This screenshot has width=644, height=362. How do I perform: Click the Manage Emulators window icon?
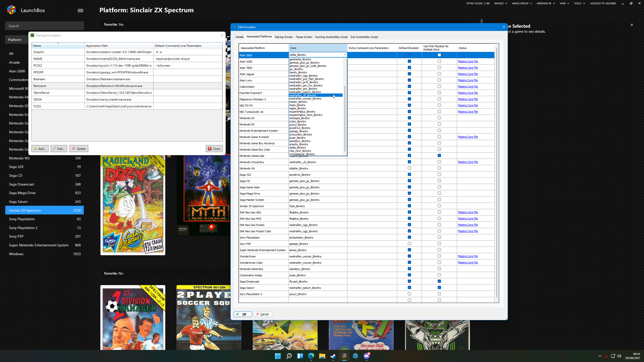(32, 35)
